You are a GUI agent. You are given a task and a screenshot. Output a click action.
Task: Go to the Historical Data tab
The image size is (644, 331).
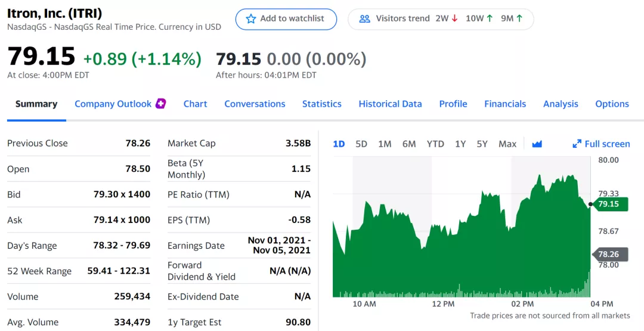coord(390,104)
